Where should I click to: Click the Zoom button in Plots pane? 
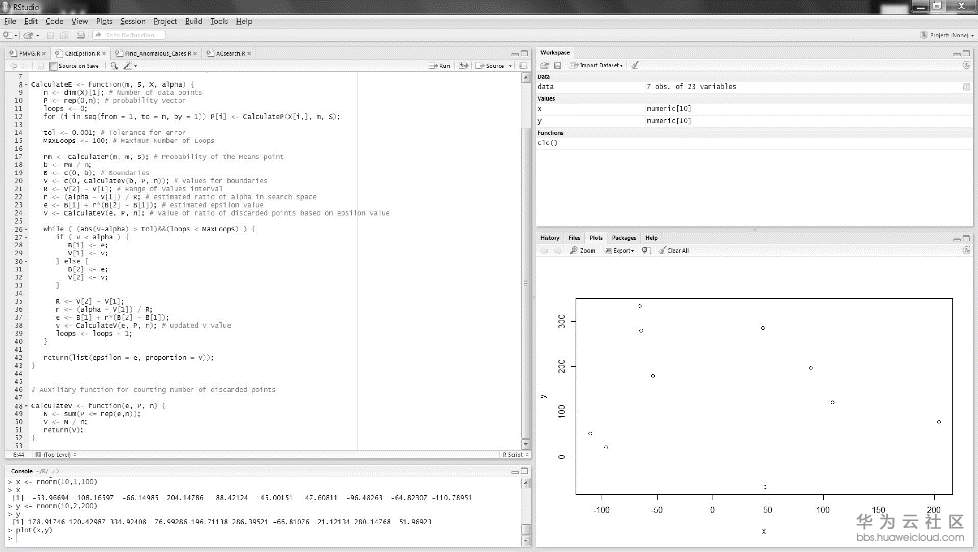(583, 251)
